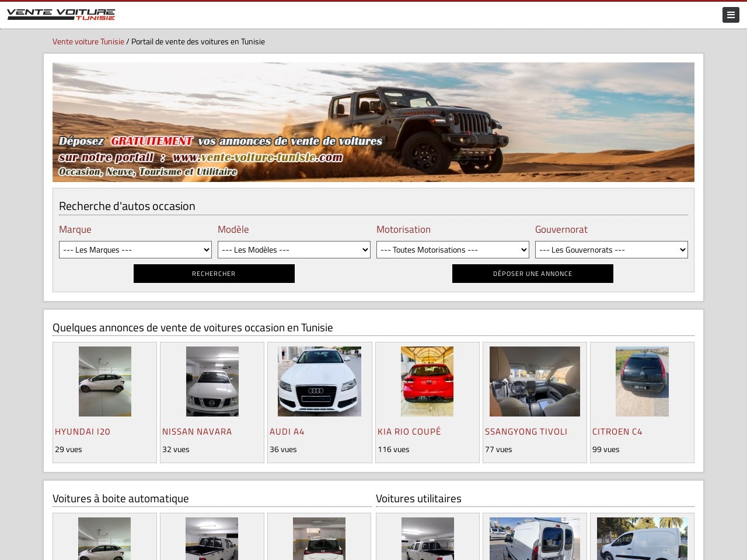Open the SSANGYONG TIVOLI title link

coord(526,432)
